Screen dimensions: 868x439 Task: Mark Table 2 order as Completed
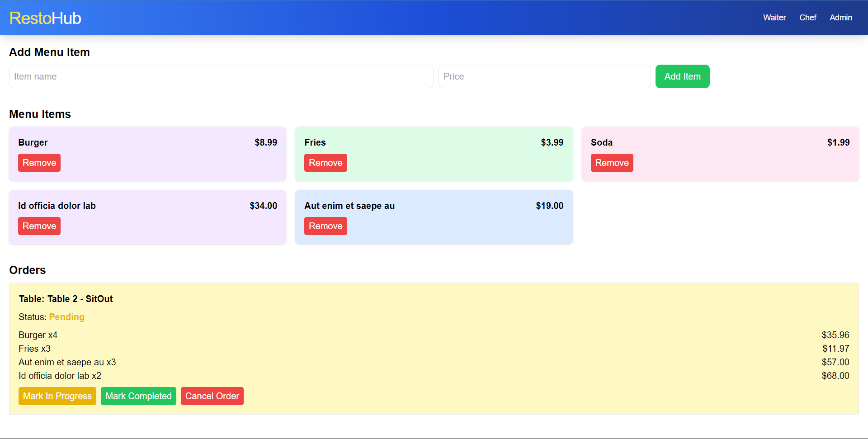(x=138, y=396)
